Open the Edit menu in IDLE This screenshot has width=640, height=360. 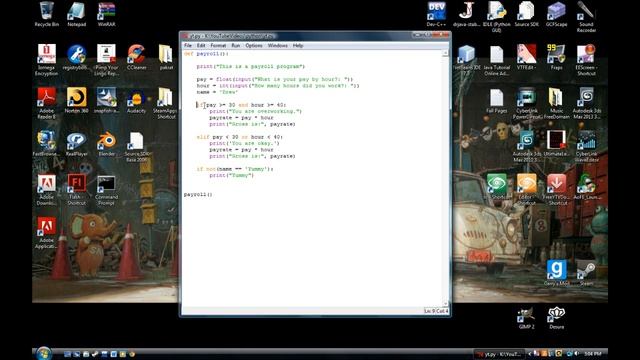click(x=201, y=45)
